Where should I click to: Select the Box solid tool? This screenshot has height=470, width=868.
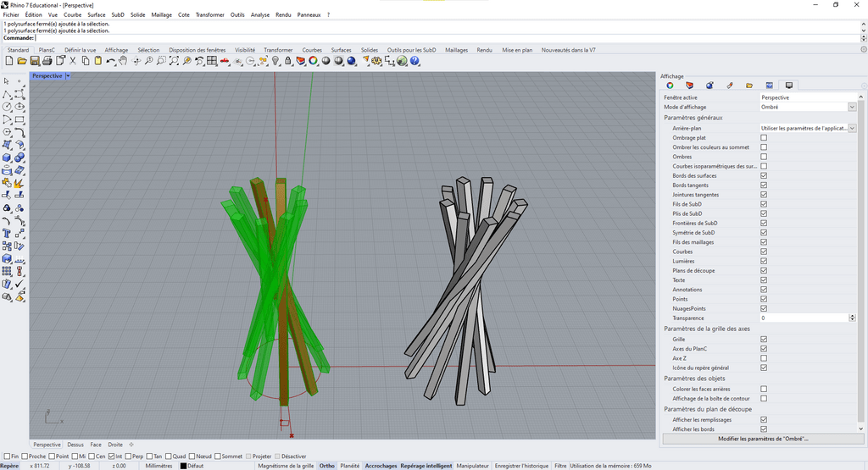pos(7,158)
